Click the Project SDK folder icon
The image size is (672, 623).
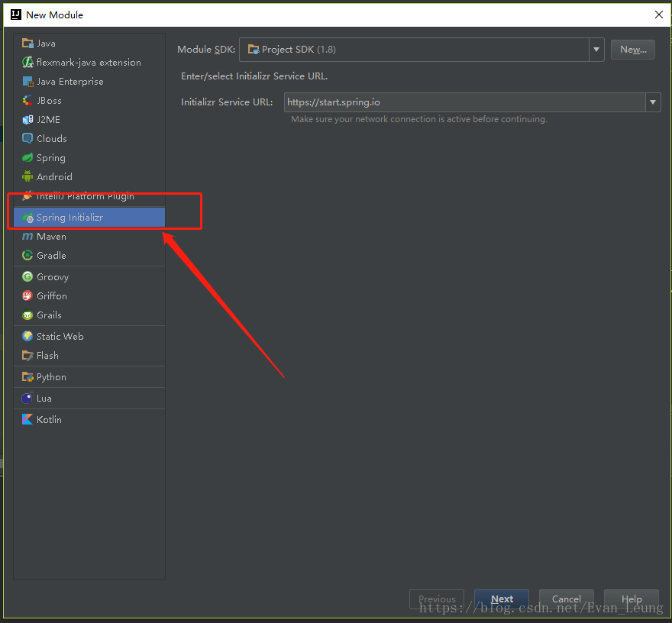pyautogui.click(x=254, y=50)
